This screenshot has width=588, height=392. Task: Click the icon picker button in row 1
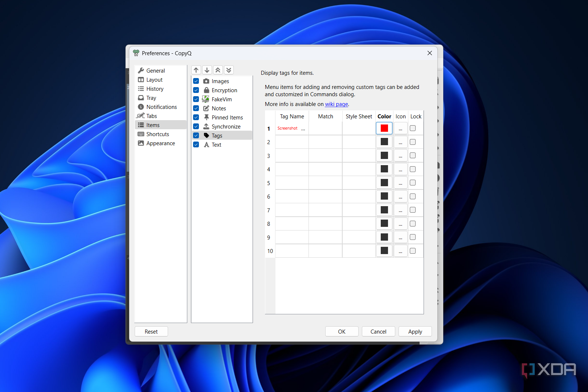point(400,128)
